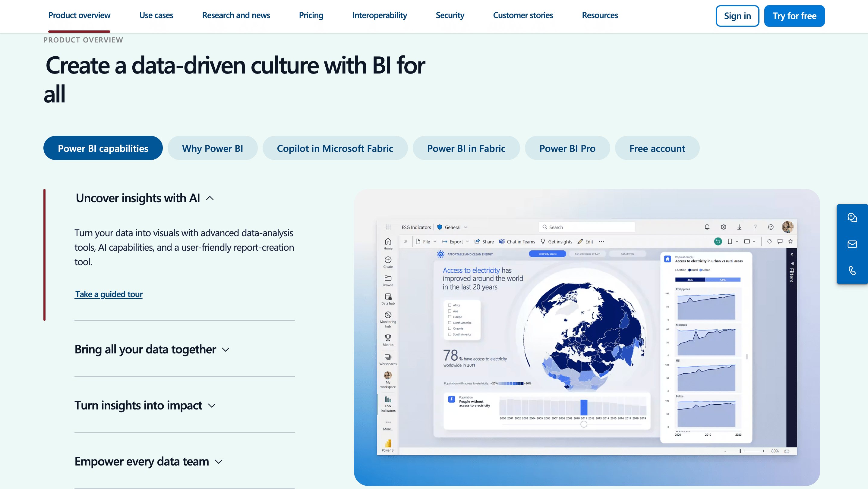Click the feedback smiley icon

click(771, 227)
